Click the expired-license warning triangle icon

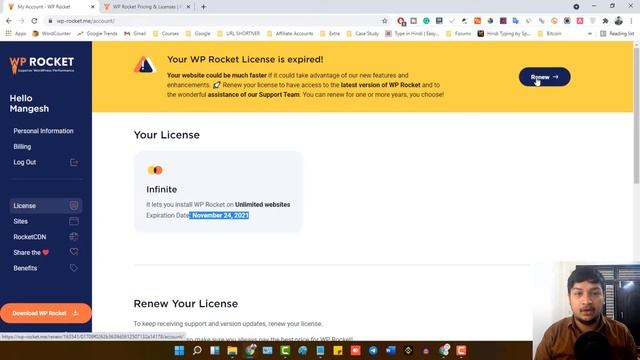144,65
